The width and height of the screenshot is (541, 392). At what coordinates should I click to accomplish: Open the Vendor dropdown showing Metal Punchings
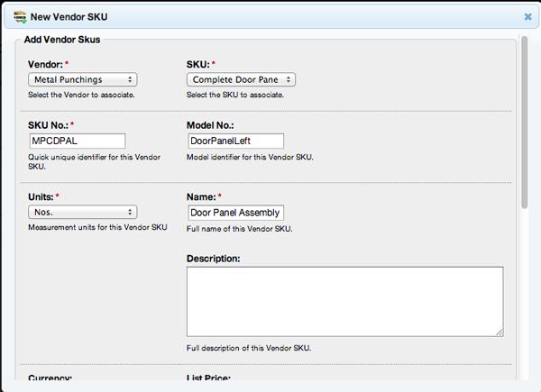point(83,79)
